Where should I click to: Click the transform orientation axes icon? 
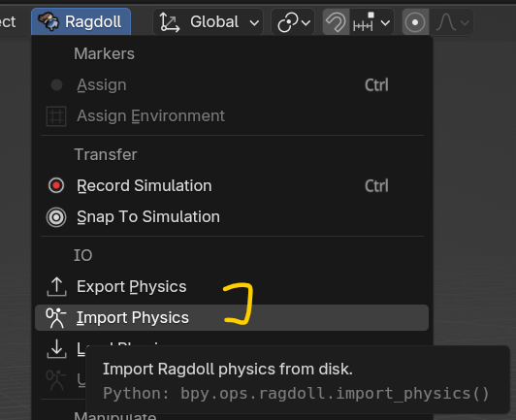point(170,22)
